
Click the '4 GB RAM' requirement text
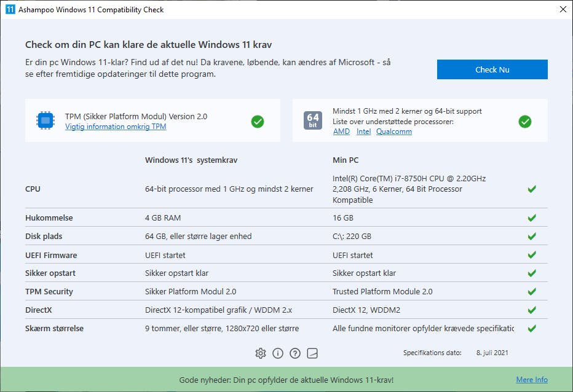(163, 218)
